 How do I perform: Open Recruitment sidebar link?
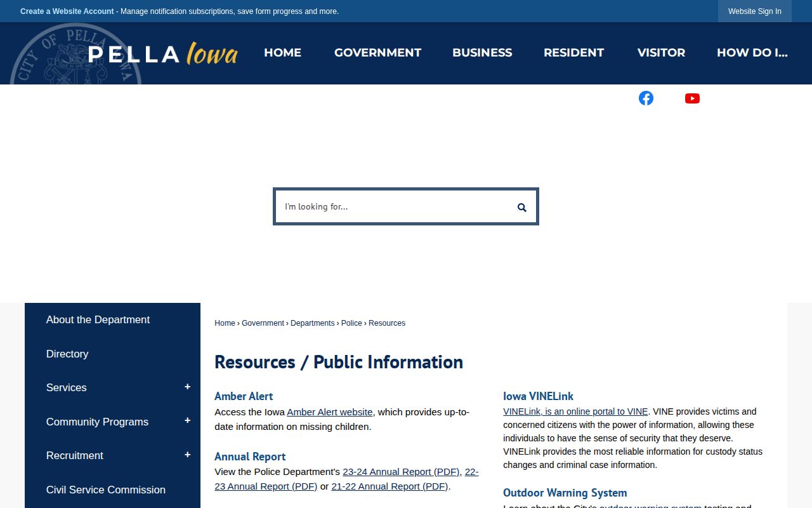(75, 455)
